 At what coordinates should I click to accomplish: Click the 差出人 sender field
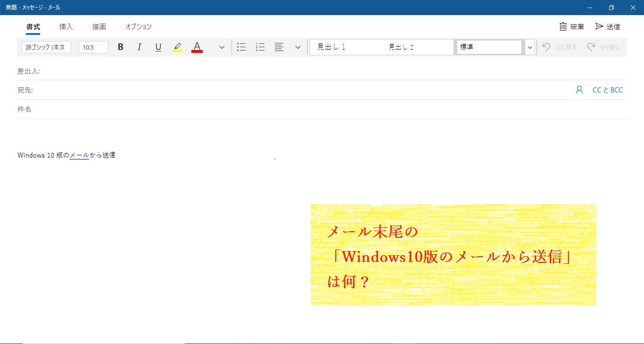(322, 71)
